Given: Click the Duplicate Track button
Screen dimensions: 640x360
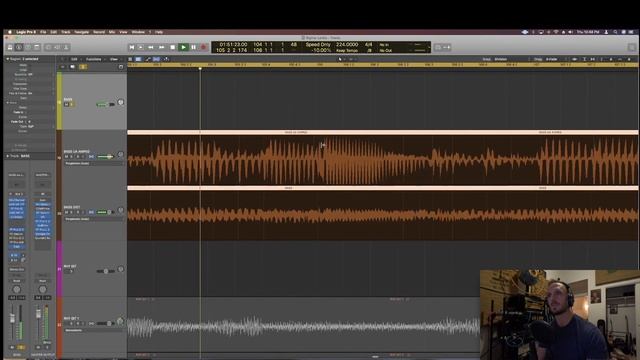Looking at the screenshot, I should pos(73,67).
